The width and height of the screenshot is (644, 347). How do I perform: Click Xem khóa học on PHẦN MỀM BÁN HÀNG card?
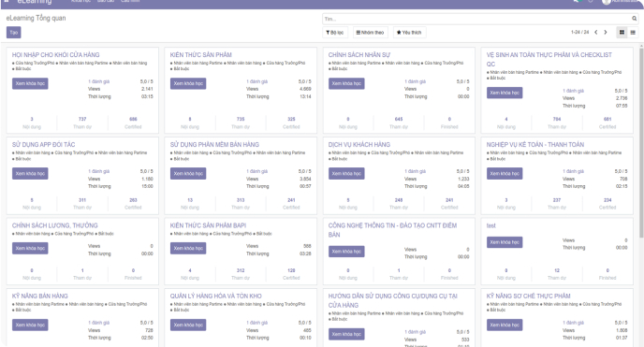pos(188,174)
